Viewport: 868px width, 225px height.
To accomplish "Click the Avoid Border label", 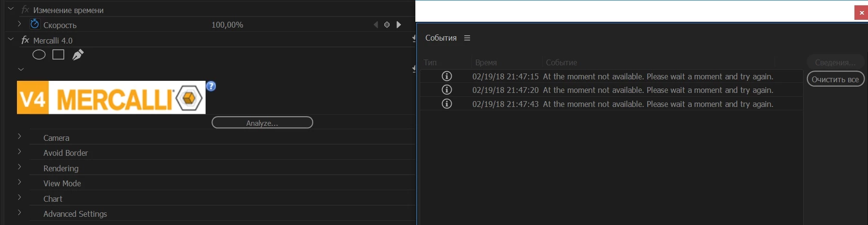I will pos(65,153).
